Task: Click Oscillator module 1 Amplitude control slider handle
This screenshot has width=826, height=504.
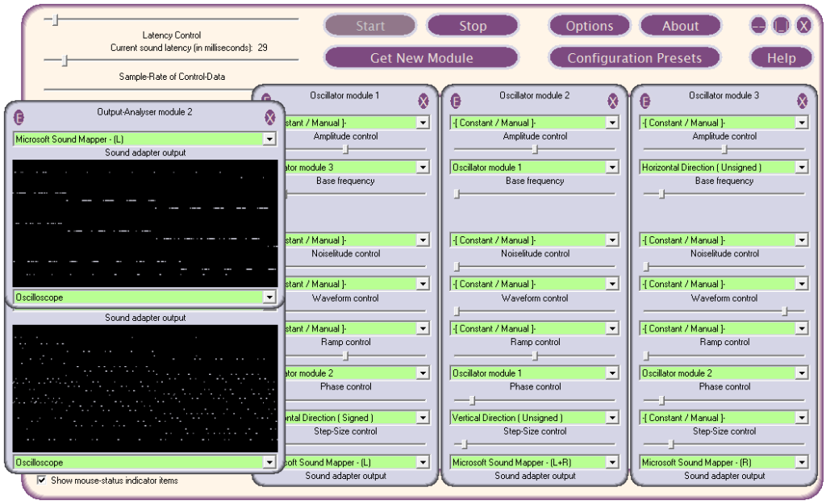Action: pyautogui.click(x=345, y=149)
